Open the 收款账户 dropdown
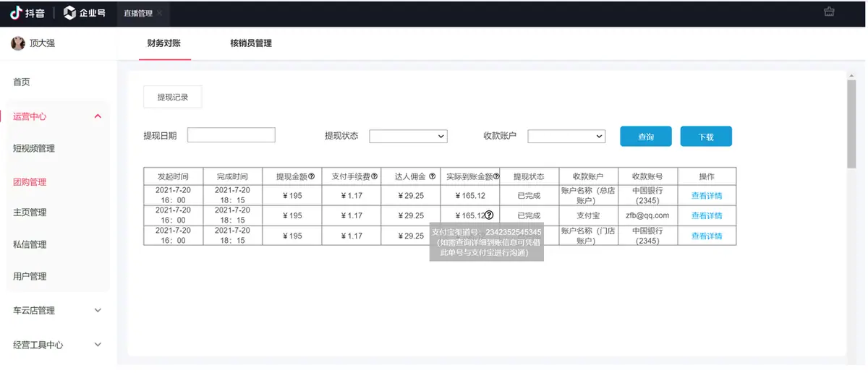868x373 pixels. point(566,136)
